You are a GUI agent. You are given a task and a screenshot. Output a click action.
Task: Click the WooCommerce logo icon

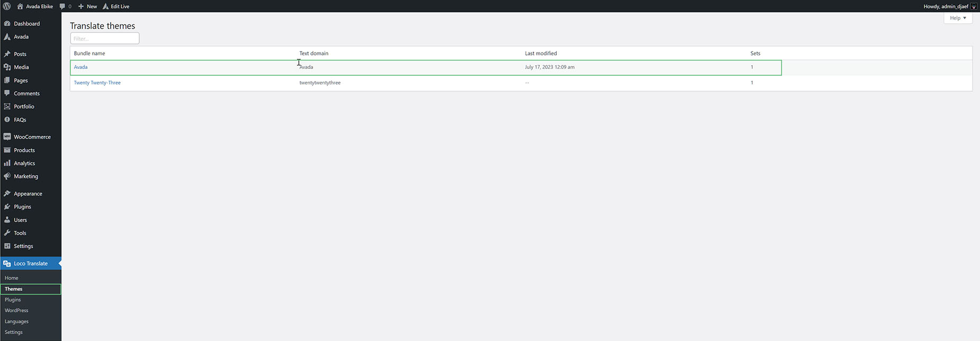(x=7, y=137)
